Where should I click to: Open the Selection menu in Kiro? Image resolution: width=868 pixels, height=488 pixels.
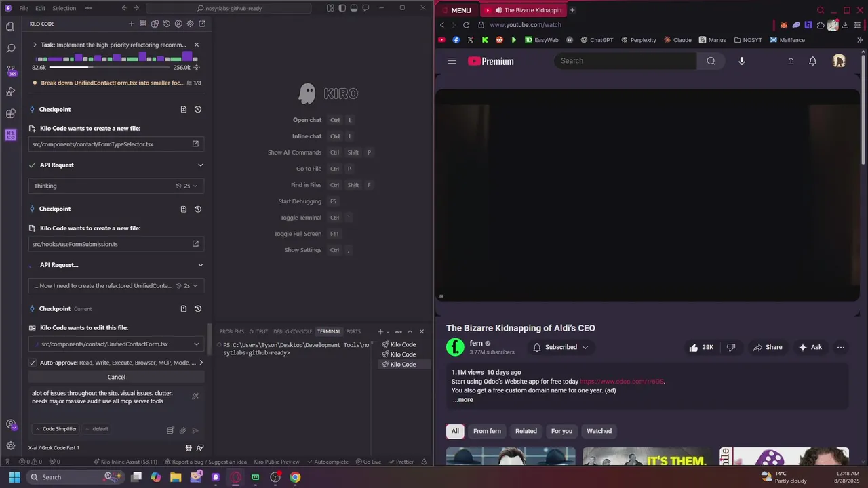pyautogui.click(x=64, y=8)
